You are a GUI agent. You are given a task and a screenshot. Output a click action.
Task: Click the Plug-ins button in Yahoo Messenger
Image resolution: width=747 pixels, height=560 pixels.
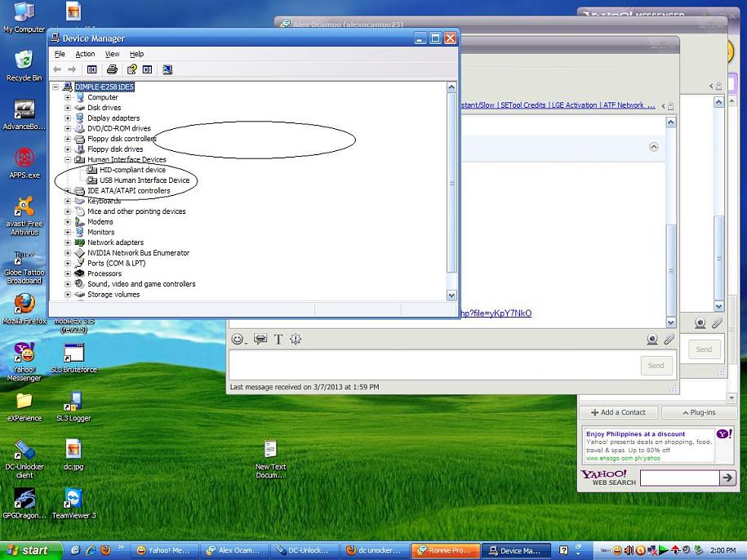[x=698, y=412]
